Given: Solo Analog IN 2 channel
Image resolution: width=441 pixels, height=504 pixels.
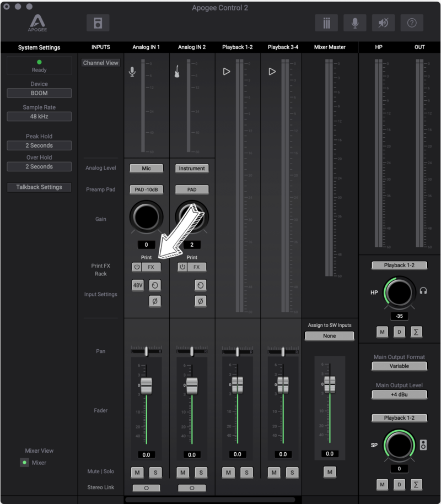Looking at the screenshot, I should click(x=201, y=473).
